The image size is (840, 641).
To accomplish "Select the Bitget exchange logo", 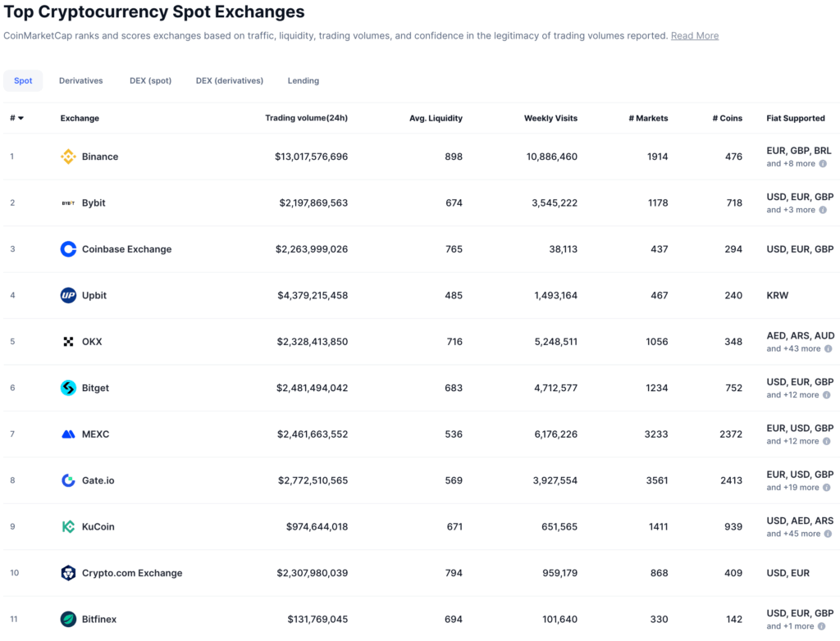I will (69, 388).
